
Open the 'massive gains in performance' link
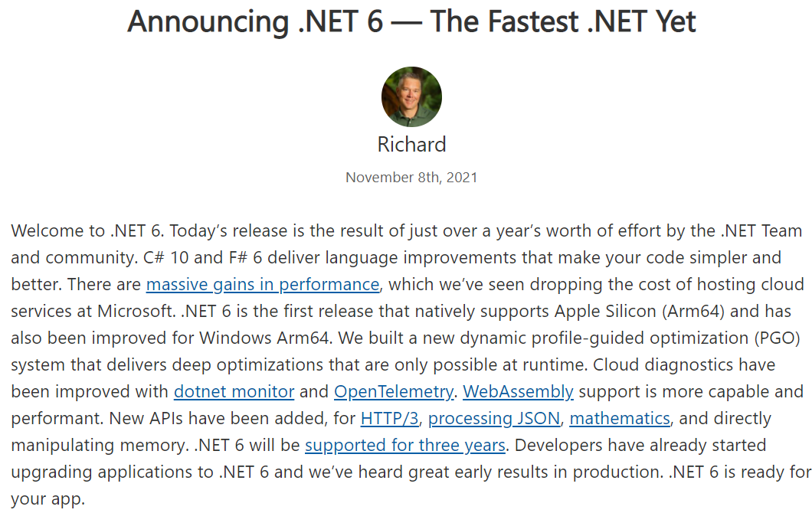coord(263,284)
